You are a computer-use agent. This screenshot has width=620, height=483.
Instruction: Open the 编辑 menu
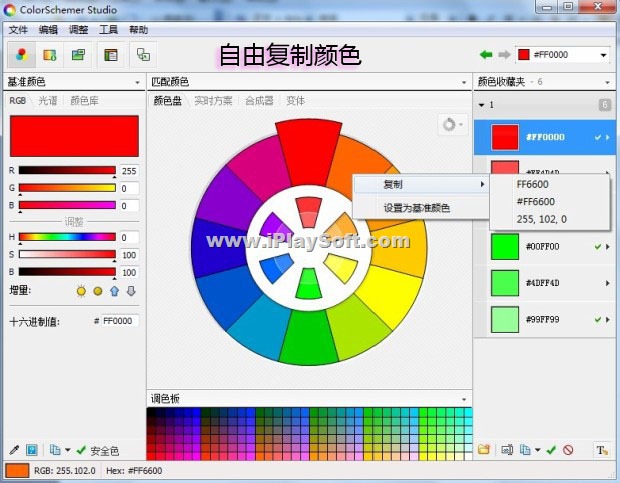coord(48,30)
